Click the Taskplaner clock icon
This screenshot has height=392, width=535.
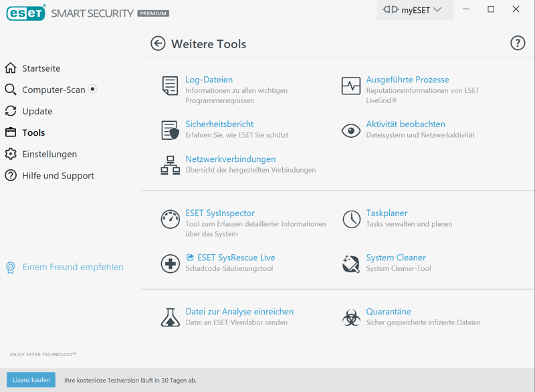351,219
